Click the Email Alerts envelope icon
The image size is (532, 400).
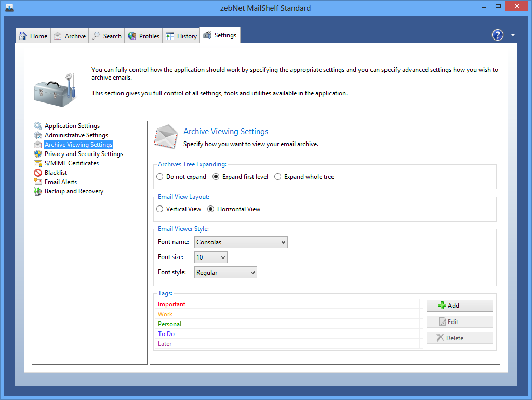tap(38, 182)
